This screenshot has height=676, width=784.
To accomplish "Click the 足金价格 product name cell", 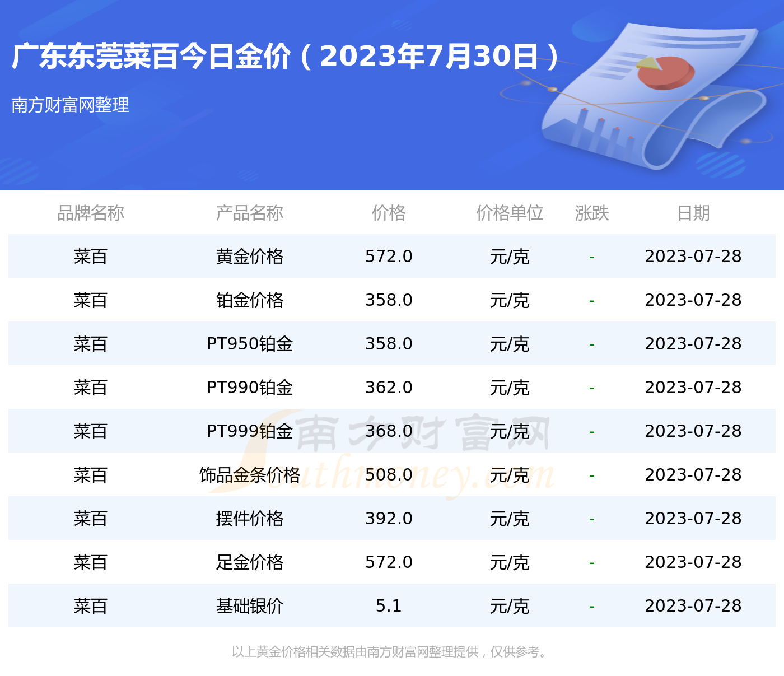I will (x=250, y=562).
